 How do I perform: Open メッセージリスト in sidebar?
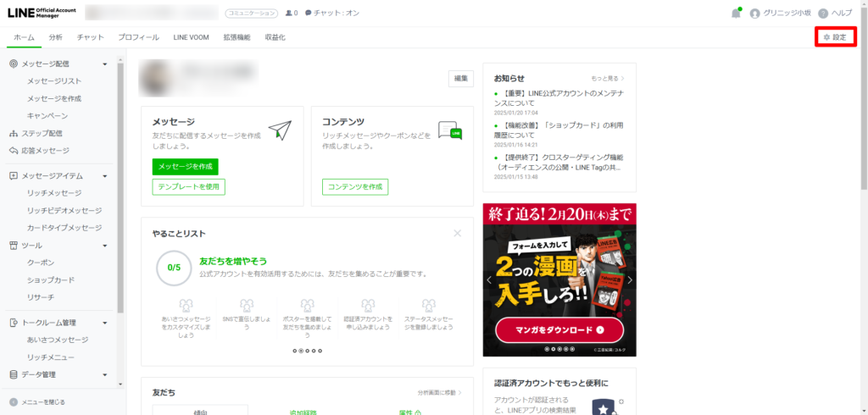pyautogui.click(x=54, y=81)
